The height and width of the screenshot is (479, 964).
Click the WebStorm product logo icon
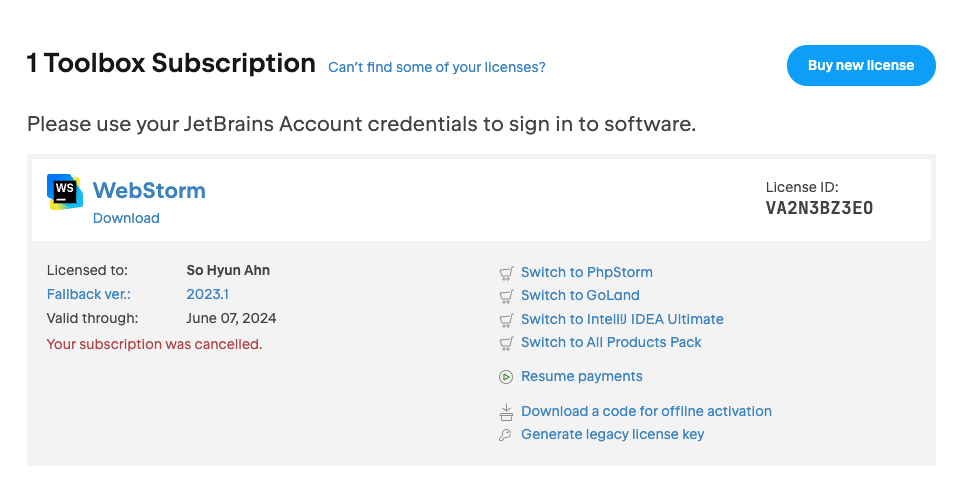(65, 192)
